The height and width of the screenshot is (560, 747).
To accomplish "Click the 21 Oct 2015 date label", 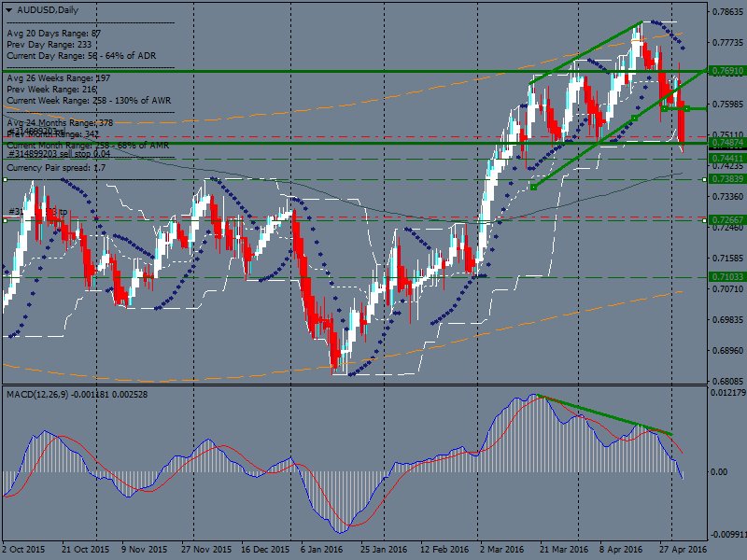I will tap(85, 549).
